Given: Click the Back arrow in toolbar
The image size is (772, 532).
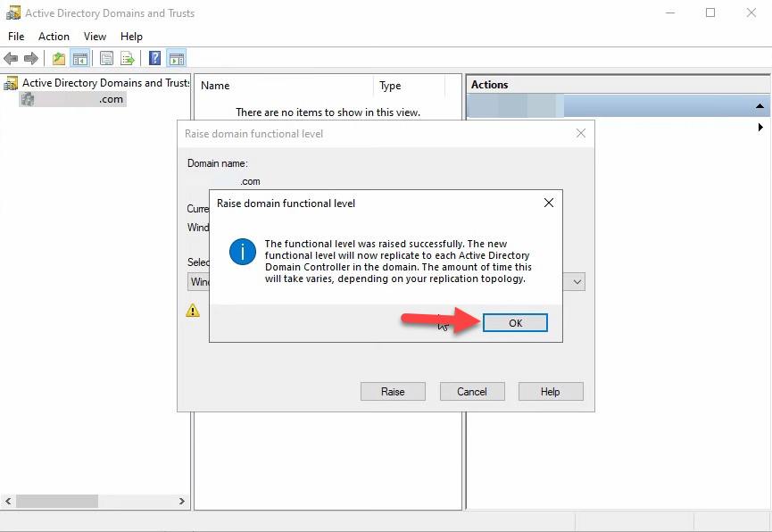Looking at the screenshot, I should coord(11,59).
